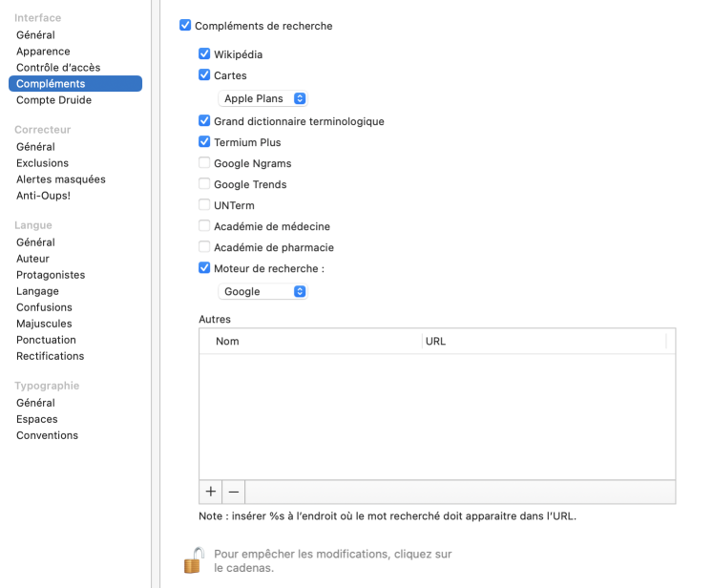Image resolution: width=713 pixels, height=588 pixels.
Task: Click the URL column header
Action: [544, 341]
